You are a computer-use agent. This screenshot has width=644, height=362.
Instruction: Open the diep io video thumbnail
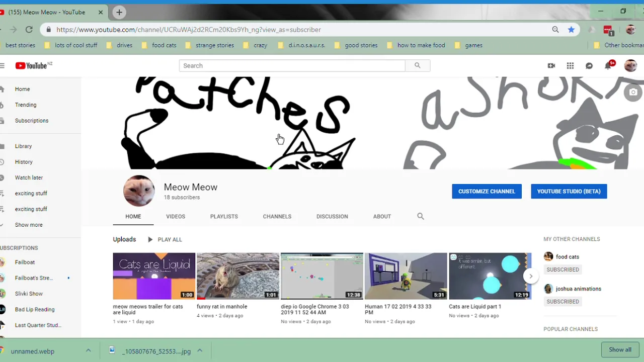tap(322, 276)
